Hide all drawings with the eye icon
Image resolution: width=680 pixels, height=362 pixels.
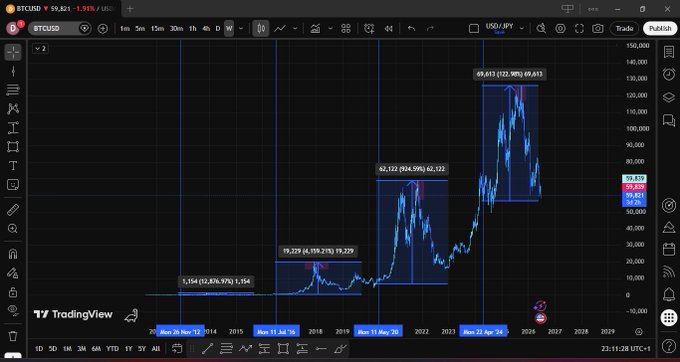click(x=13, y=310)
